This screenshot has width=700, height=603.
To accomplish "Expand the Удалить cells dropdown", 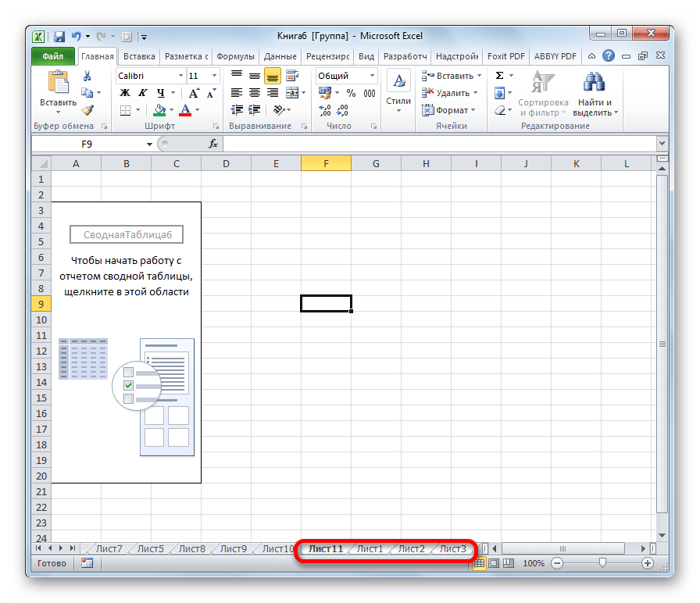I will tap(476, 93).
